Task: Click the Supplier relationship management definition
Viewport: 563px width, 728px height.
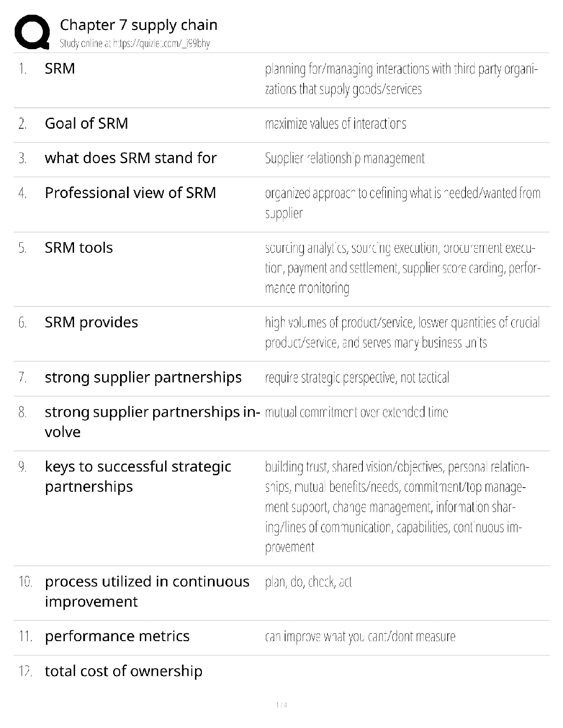Action: click(x=345, y=159)
